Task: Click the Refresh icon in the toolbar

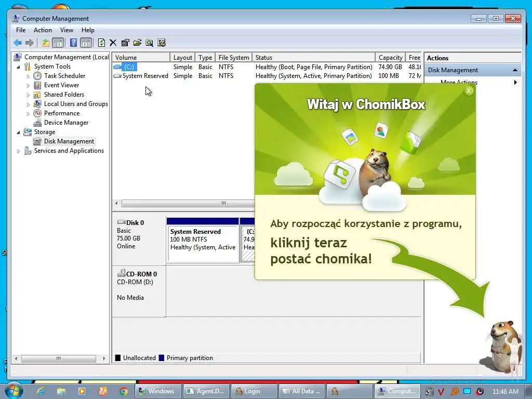Action: pos(101,43)
